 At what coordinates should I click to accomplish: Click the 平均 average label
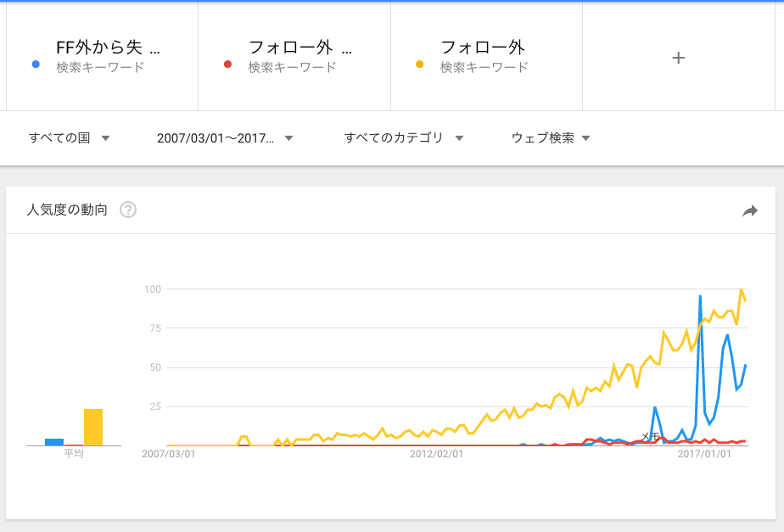click(74, 453)
